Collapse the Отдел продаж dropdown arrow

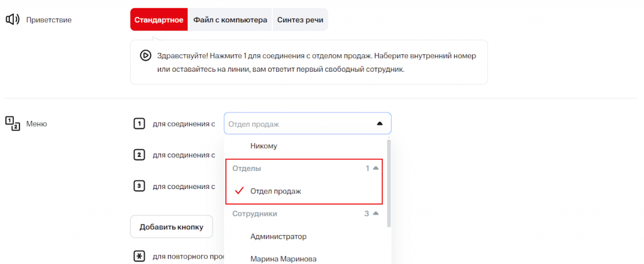click(379, 123)
